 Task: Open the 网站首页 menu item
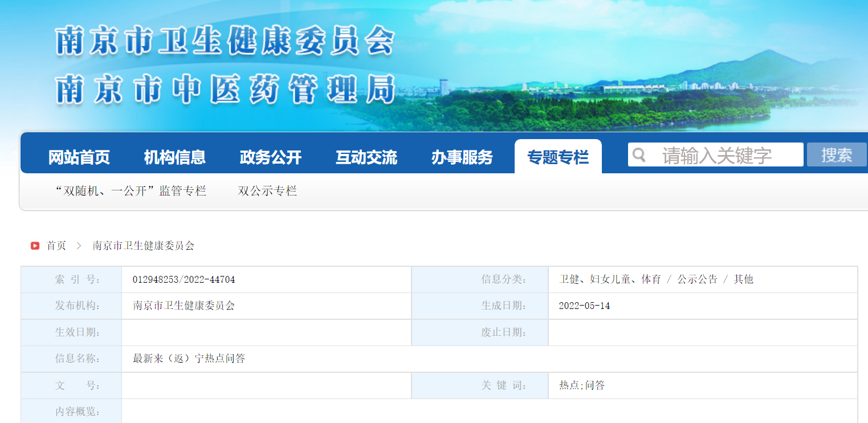79,157
